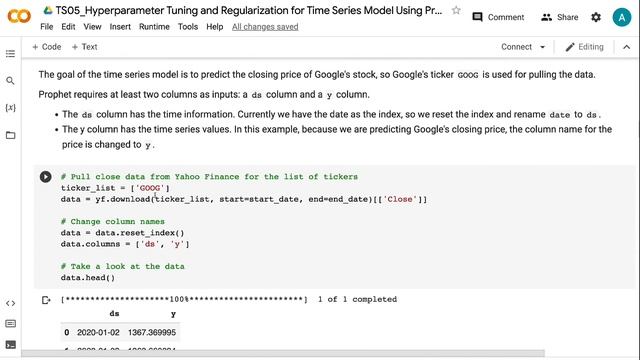640x360 pixels.
Task: Click the Colab logo
Action: pyautogui.click(x=19, y=16)
